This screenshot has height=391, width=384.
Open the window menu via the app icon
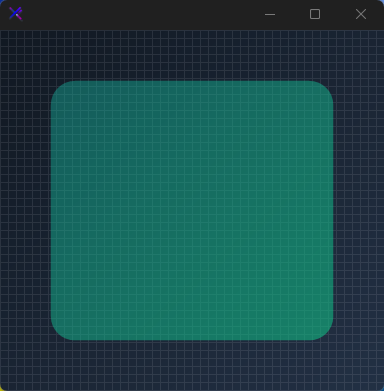coord(16,14)
